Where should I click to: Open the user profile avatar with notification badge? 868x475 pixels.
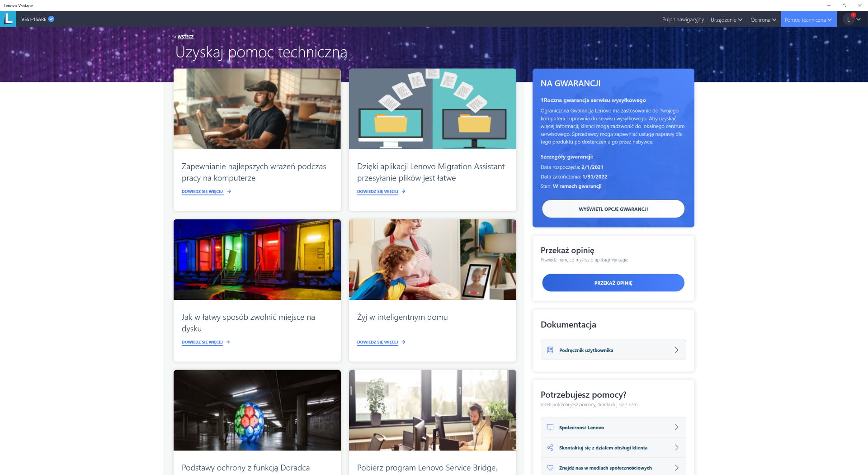(849, 19)
